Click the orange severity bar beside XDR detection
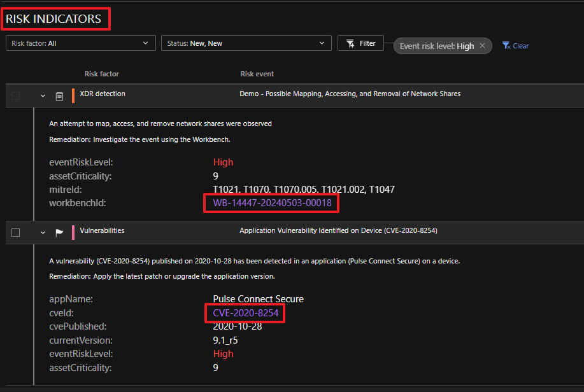 73,95
